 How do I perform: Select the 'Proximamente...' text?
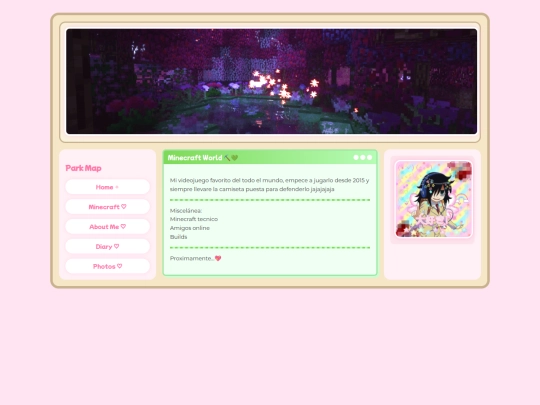pyautogui.click(x=192, y=258)
